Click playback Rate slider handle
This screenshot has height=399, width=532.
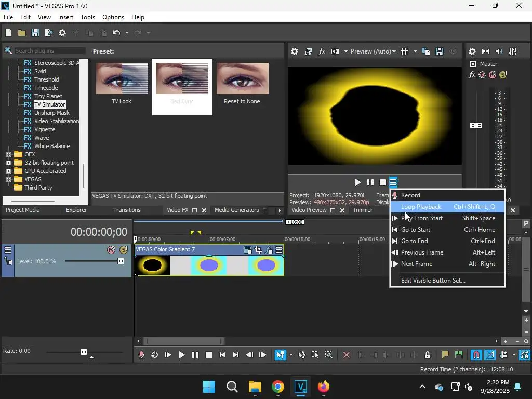[x=84, y=352]
